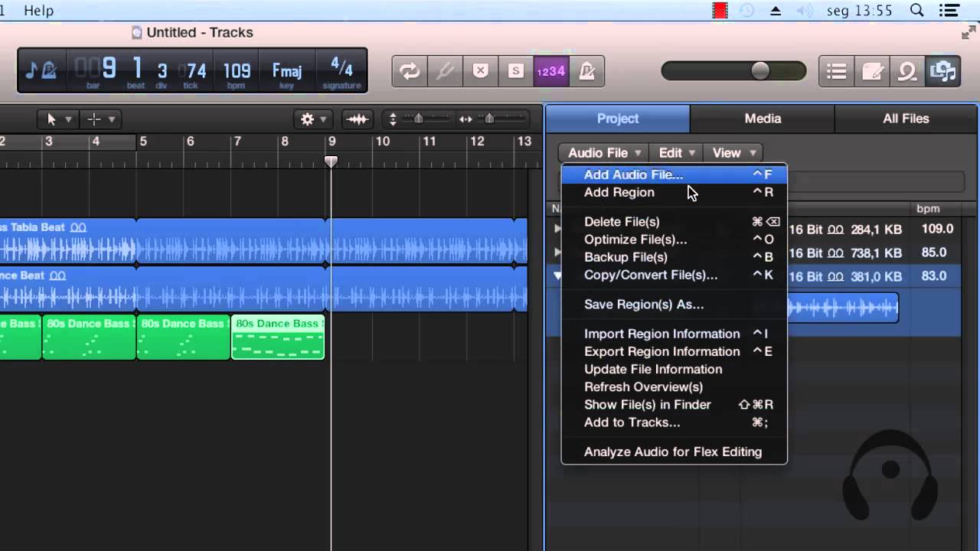
Task: Expand the 284,1 KB audio file row
Action: (557, 229)
